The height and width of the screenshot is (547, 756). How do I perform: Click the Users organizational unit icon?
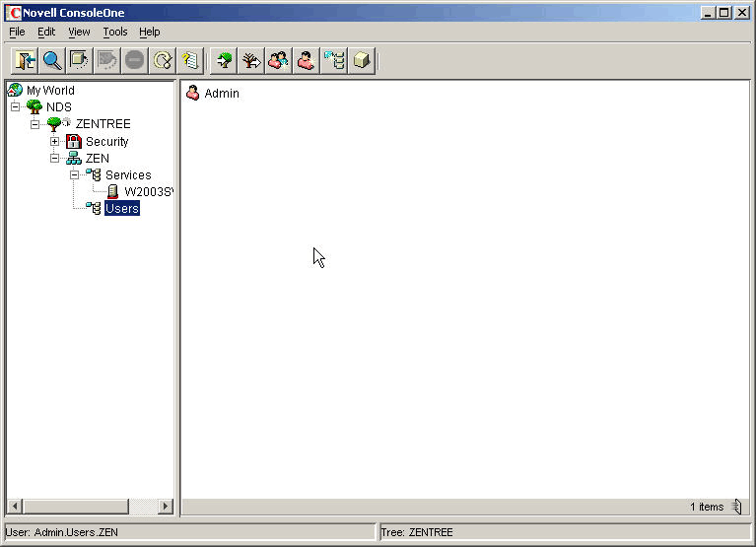94,208
